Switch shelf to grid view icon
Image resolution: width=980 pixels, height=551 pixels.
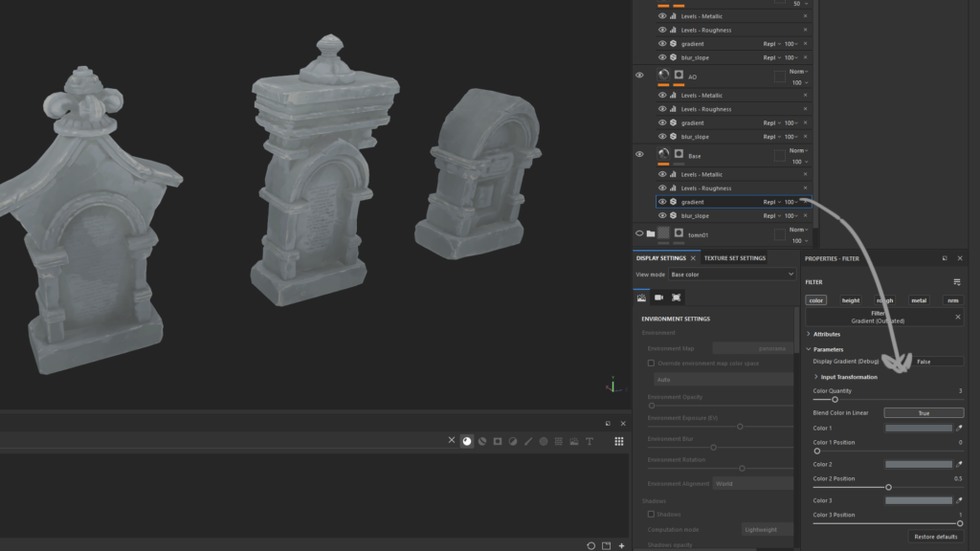coord(619,441)
